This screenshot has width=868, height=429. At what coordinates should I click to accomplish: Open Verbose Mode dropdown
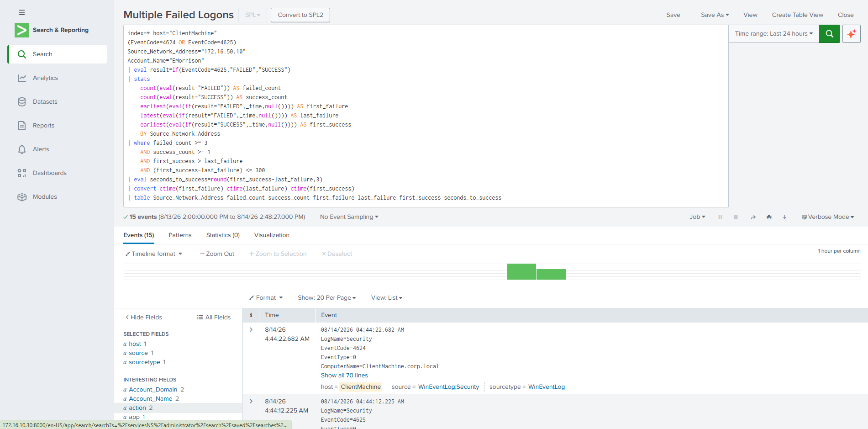(x=827, y=217)
